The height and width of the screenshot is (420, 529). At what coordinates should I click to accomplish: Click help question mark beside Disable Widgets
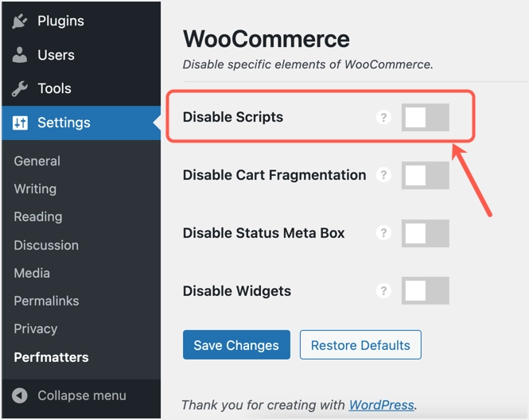click(x=384, y=291)
